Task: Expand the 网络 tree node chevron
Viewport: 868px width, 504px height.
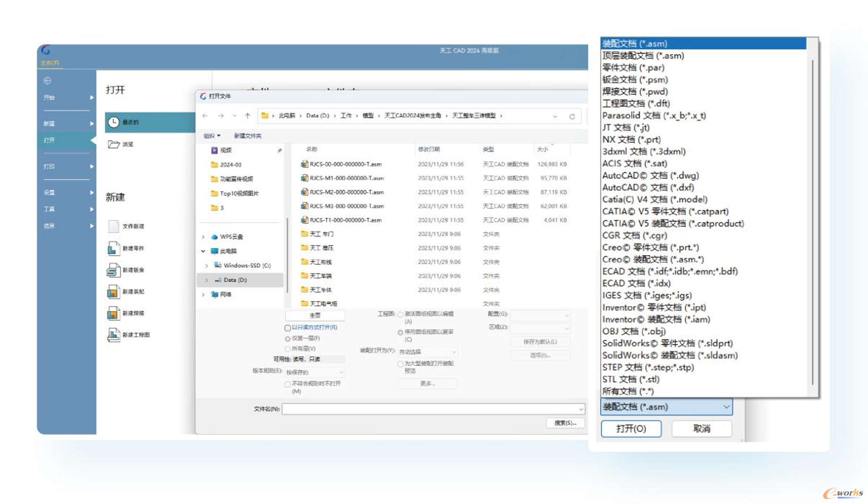Action: pos(203,294)
